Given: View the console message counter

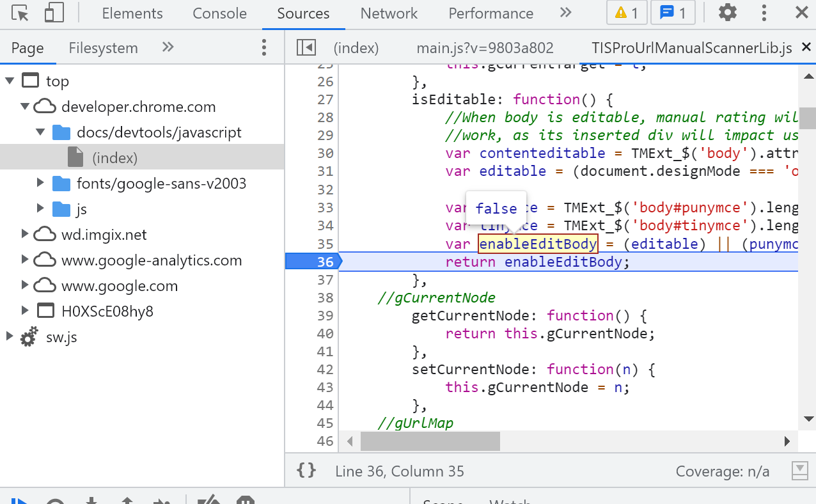Looking at the screenshot, I should [673, 13].
